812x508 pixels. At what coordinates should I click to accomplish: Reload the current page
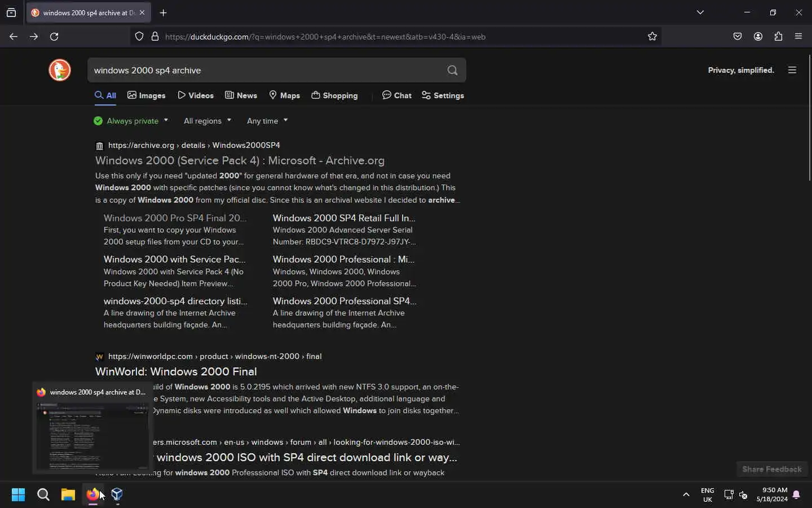[55, 37]
